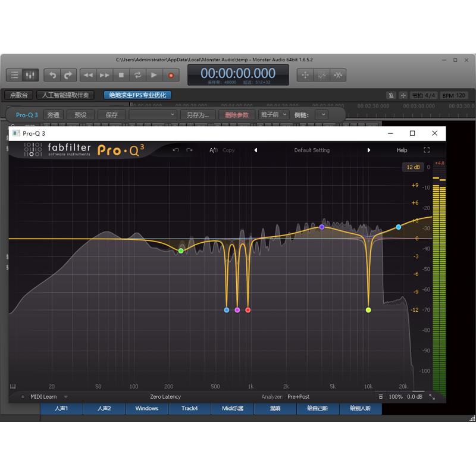Select the middle edit tool icon
Image resolution: width=476 pixels, height=476 pixels.
tap(321, 75)
